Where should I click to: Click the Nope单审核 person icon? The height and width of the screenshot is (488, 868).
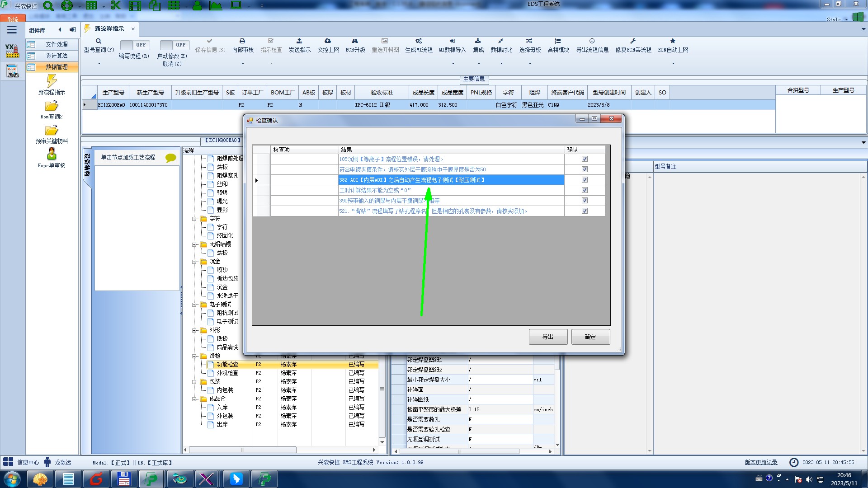coord(52,154)
